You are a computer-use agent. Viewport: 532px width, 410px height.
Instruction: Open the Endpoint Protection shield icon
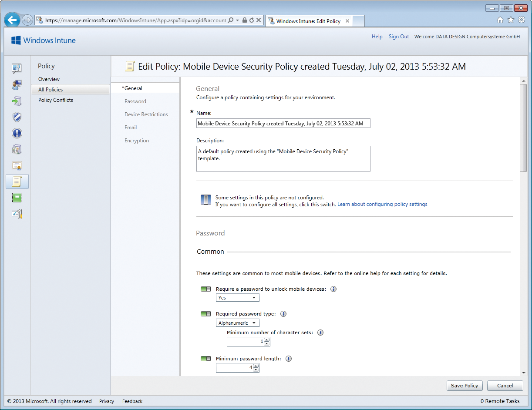click(x=17, y=117)
